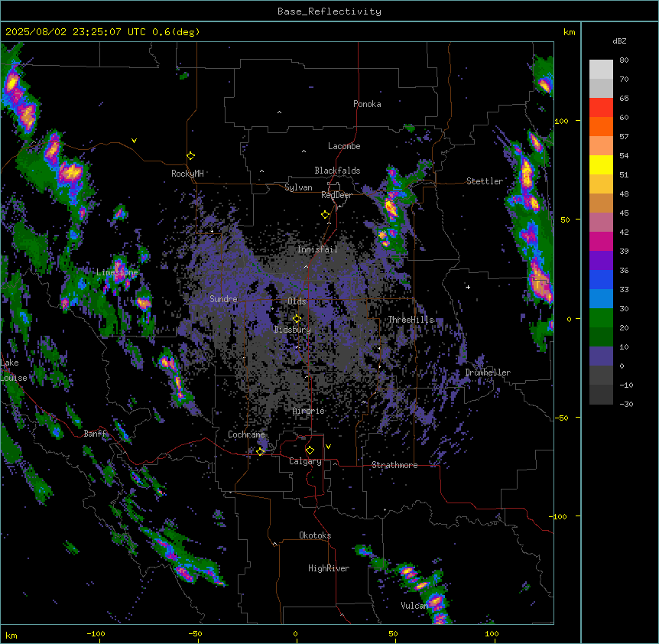The image size is (659, 644).
Task: Pick the slate-blue 0-10 dBZ legend swatch
Action: tap(601, 356)
